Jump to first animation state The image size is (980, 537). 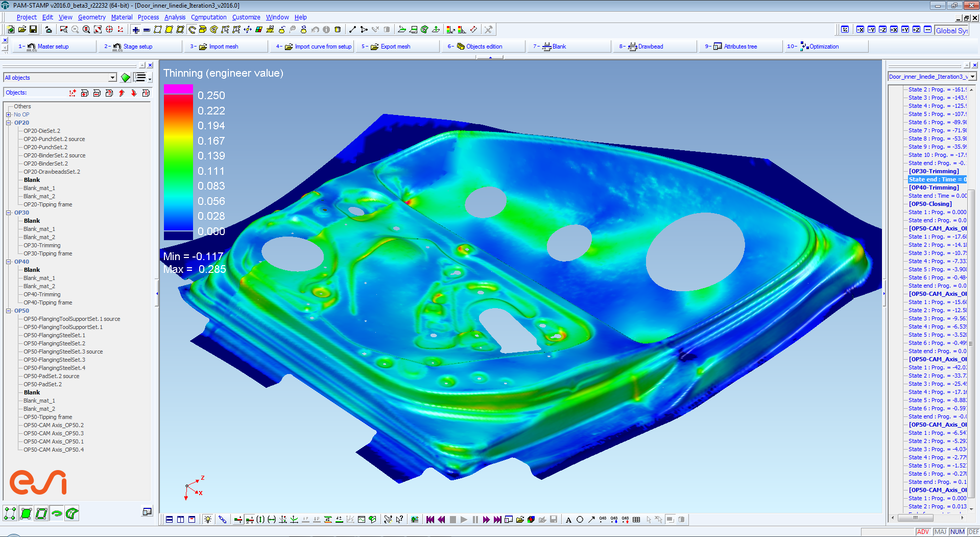point(431,520)
